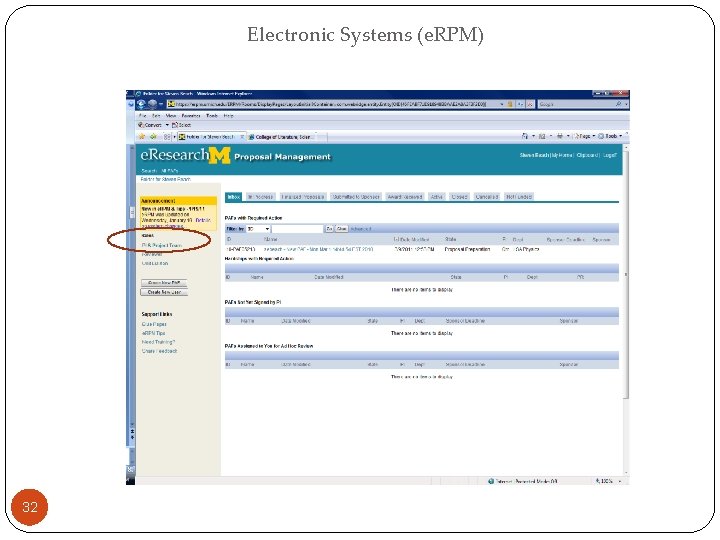Open the View menu
Screen dimensions: 720x540
pyautogui.click(x=171, y=116)
